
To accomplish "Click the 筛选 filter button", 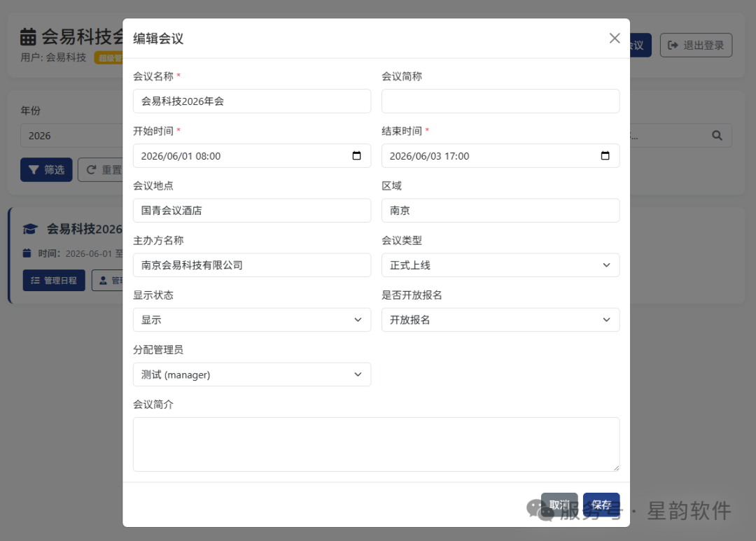I will point(46,170).
